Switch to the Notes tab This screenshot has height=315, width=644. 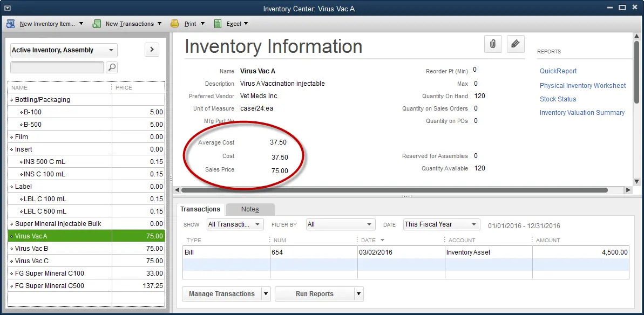(x=250, y=209)
